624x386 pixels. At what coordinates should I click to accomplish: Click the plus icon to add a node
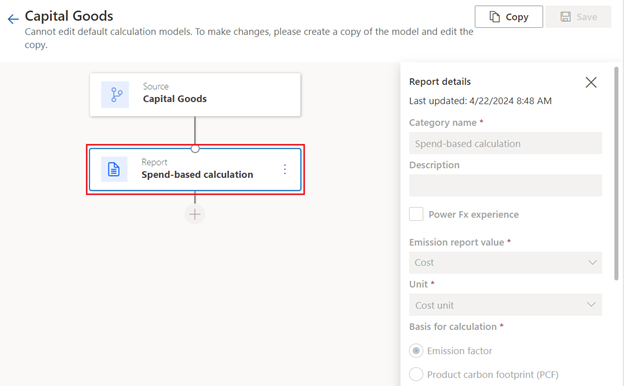tap(195, 214)
